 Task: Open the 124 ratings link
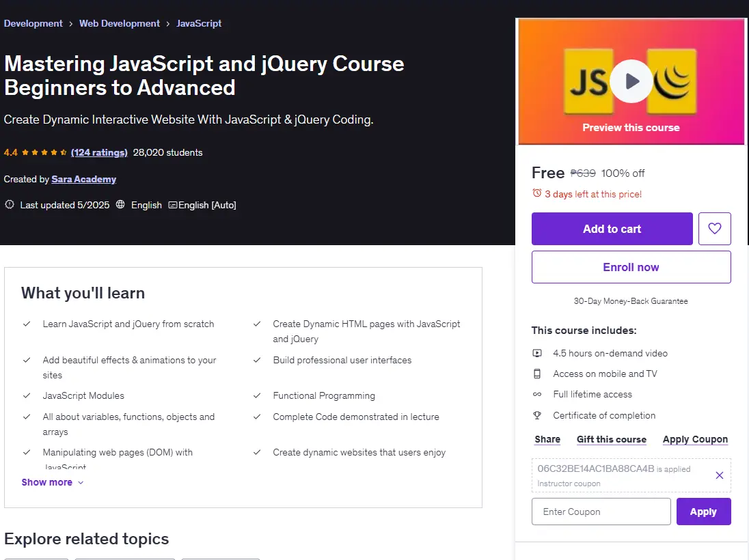point(99,152)
